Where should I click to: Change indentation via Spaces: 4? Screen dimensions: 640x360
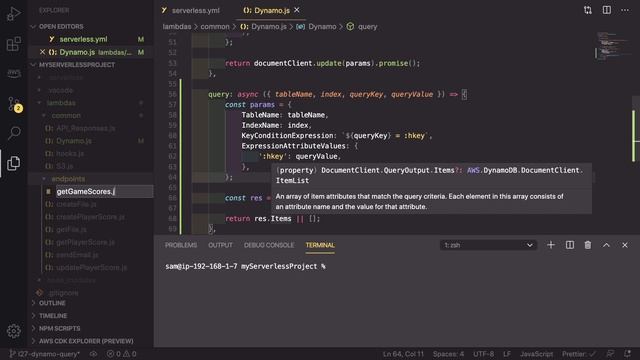tap(448, 354)
